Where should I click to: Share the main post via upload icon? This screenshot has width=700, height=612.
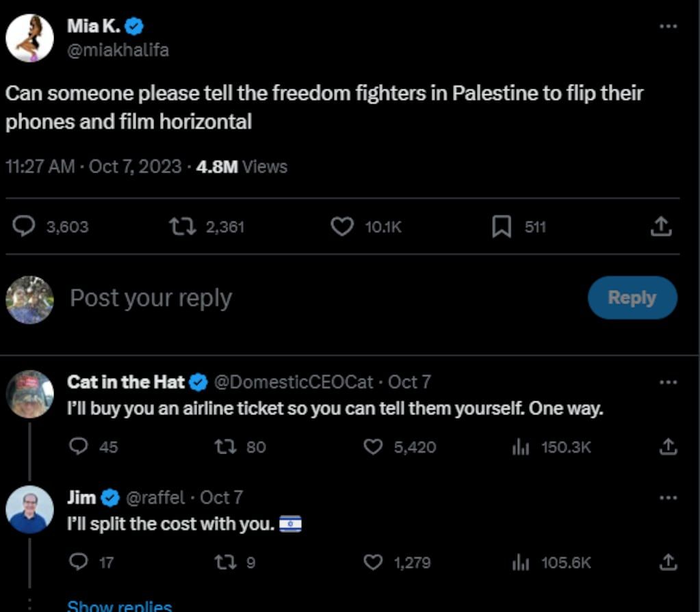tap(660, 226)
